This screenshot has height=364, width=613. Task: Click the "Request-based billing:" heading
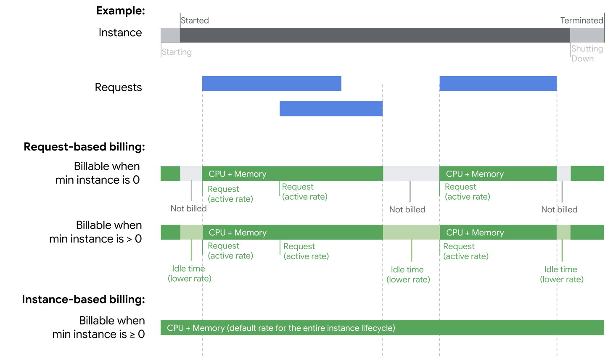84,147
